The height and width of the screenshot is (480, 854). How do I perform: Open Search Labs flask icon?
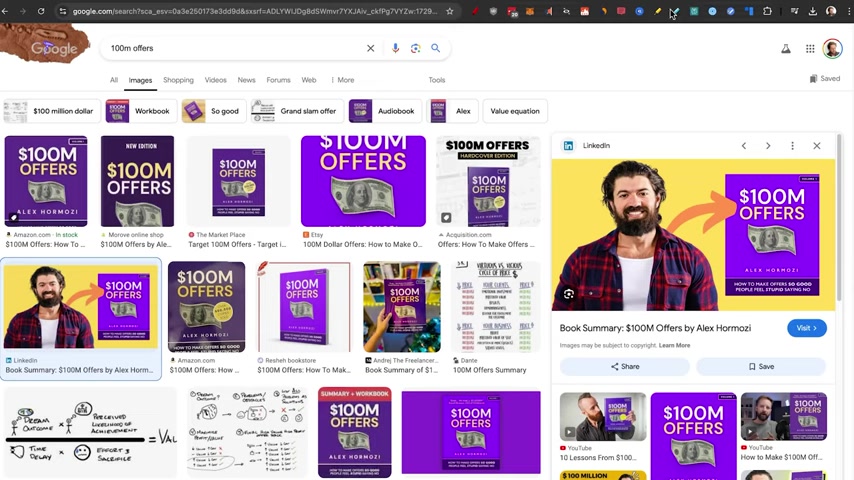786,48
